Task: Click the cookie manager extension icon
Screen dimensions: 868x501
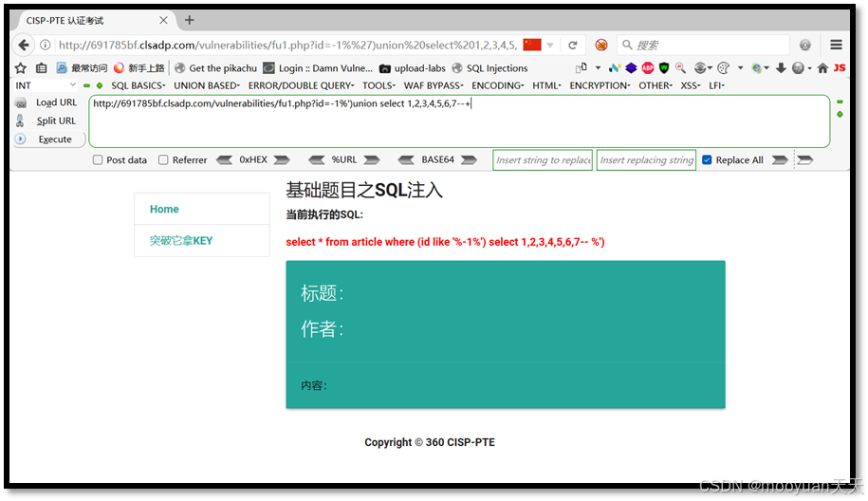Action: click(723, 68)
